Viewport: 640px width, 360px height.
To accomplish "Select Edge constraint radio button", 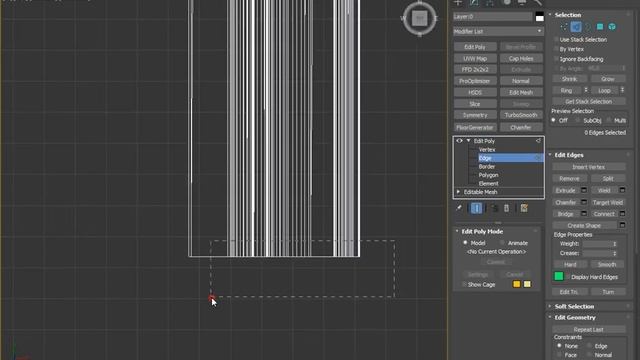I will click(x=589, y=346).
